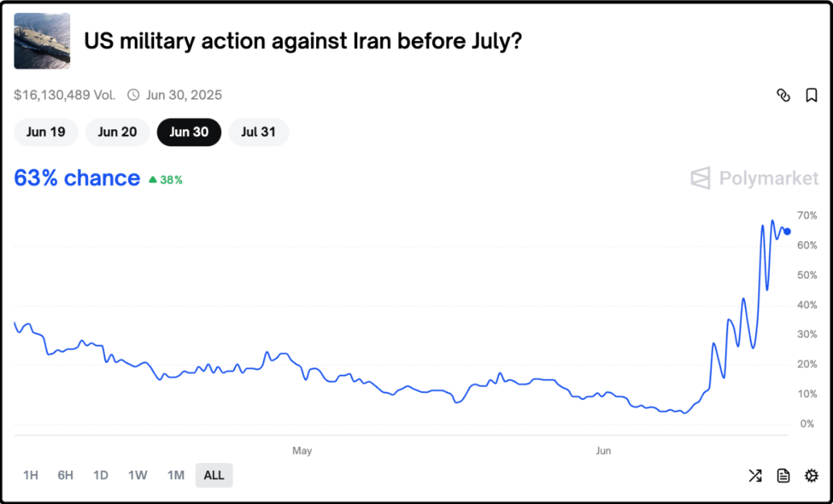Set chart range to 6H
This screenshot has width=833, height=504.
(x=66, y=475)
